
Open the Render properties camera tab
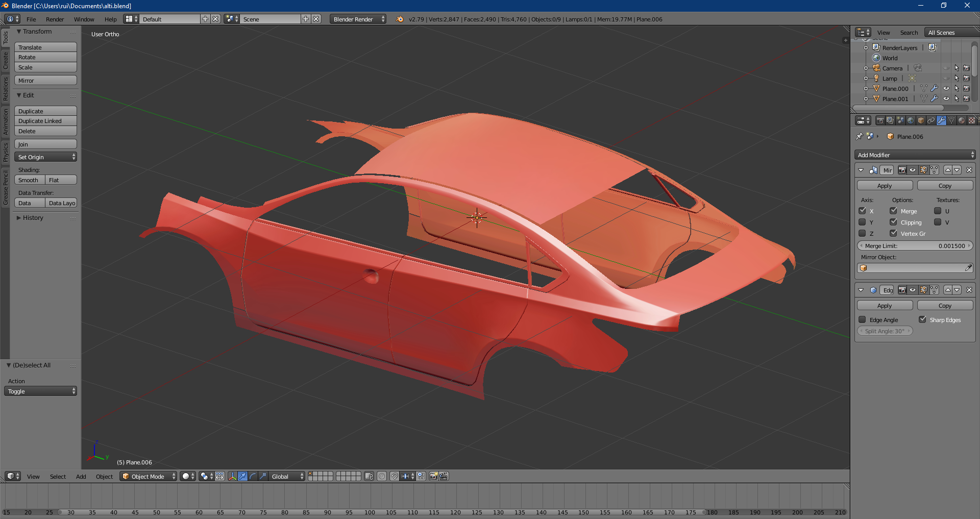880,120
